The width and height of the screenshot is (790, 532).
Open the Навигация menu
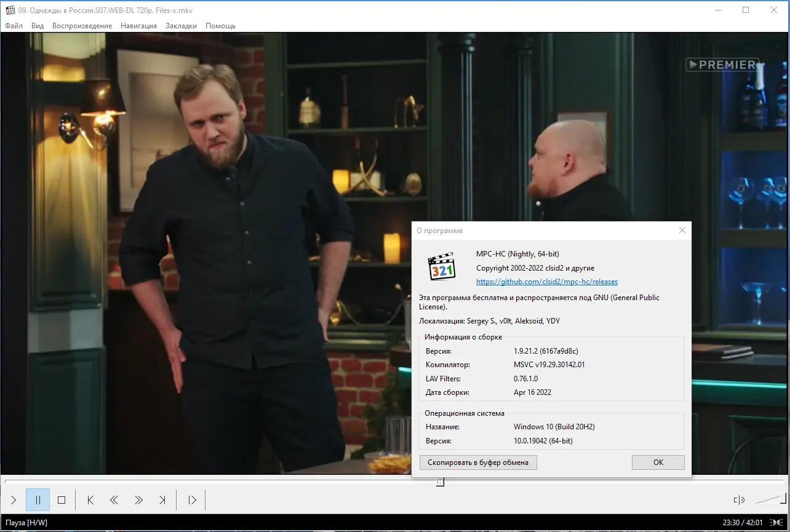138,26
